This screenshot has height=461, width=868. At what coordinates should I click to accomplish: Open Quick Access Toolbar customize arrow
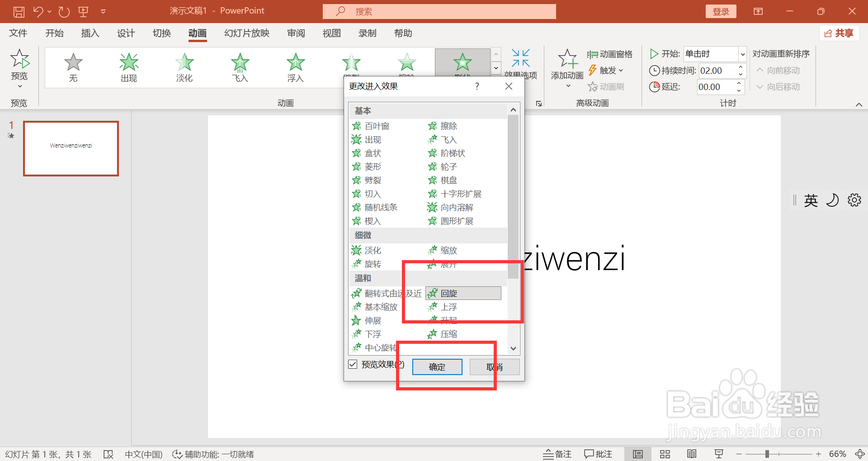pyautogui.click(x=103, y=12)
